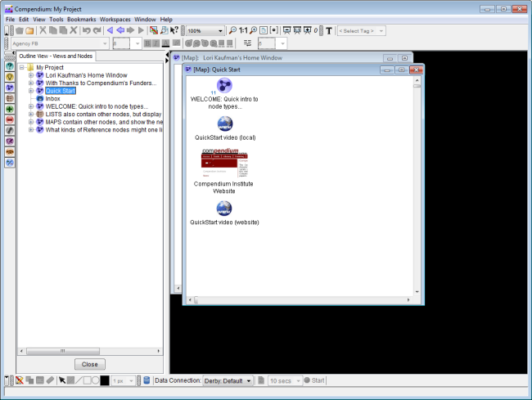The width and height of the screenshot is (532, 400).
Task: Select the arrow pointer tool in the bottom toolbar
Action: click(62, 380)
